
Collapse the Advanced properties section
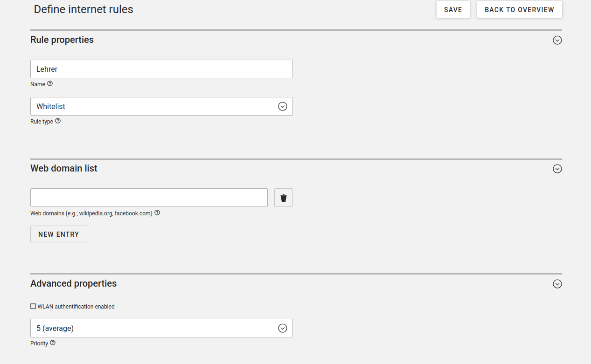tap(557, 284)
